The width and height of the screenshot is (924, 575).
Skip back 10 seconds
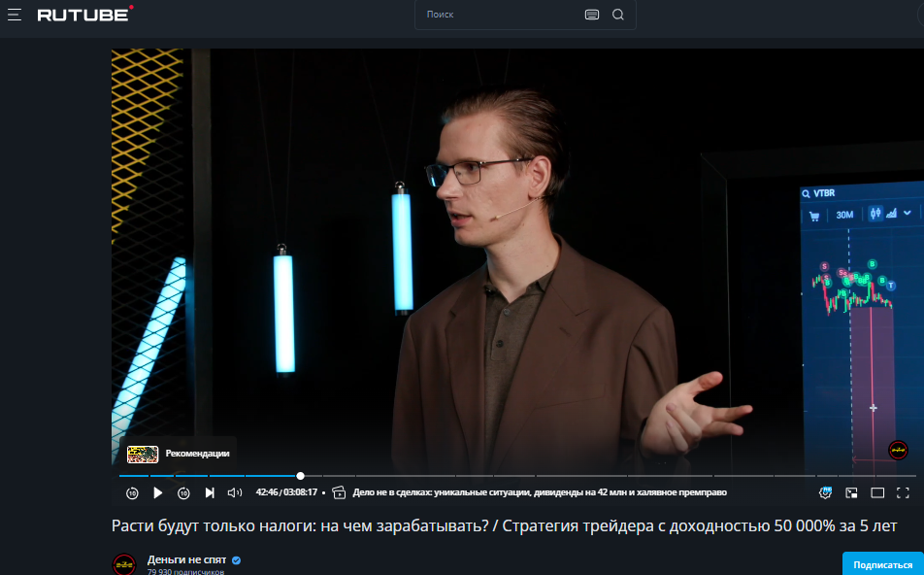coord(132,492)
